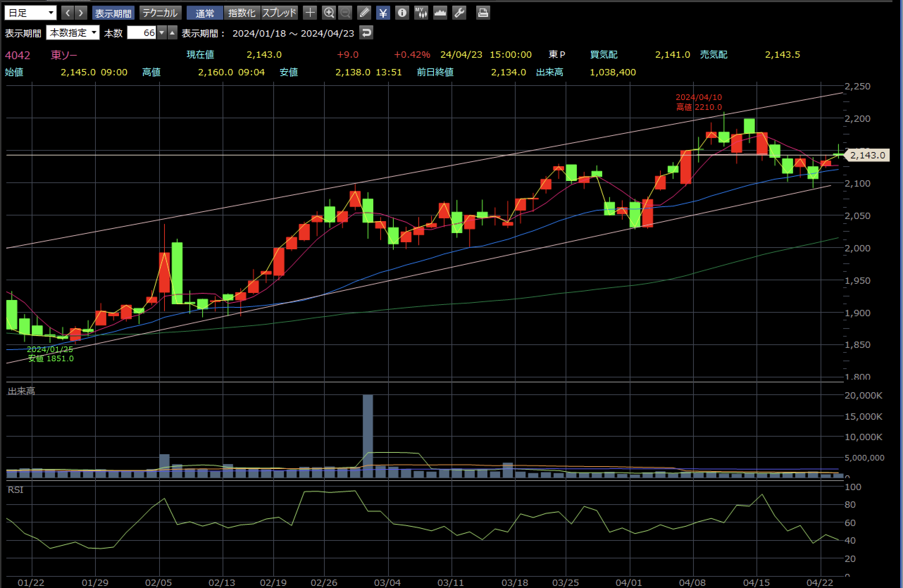Screen dimensions: 903x588
Task: Click the zoom out magnifier icon
Action: pyautogui.click(x=345, y=13)
